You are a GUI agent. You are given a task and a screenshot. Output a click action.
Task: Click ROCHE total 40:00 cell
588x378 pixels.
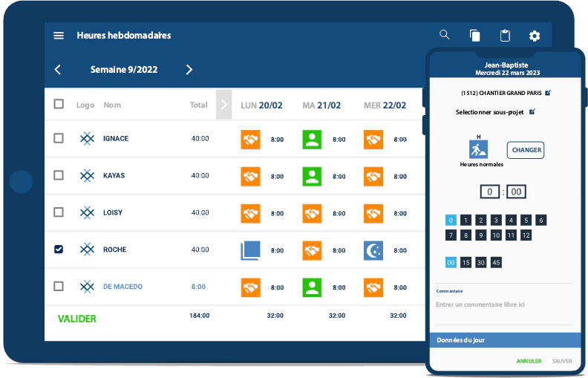(x=200, y=250)
